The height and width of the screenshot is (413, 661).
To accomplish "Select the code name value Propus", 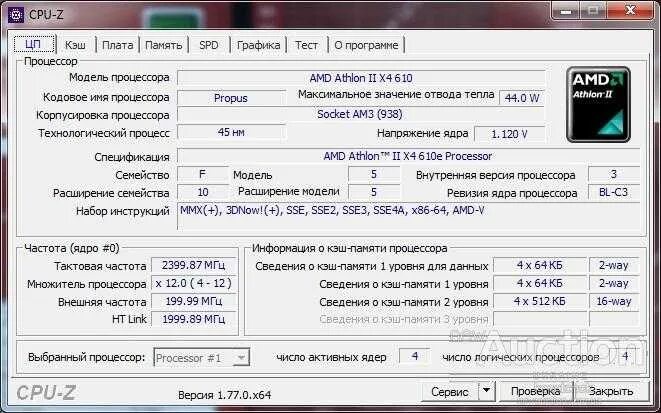I will pos(231,98).
